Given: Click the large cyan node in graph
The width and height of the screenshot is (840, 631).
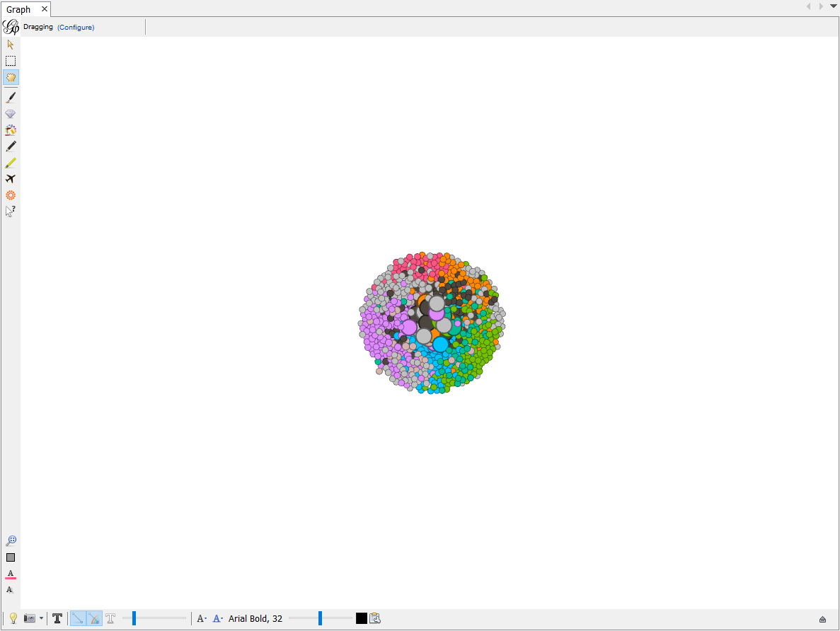Looking at the screenshot, I should [x=441, y=345].
